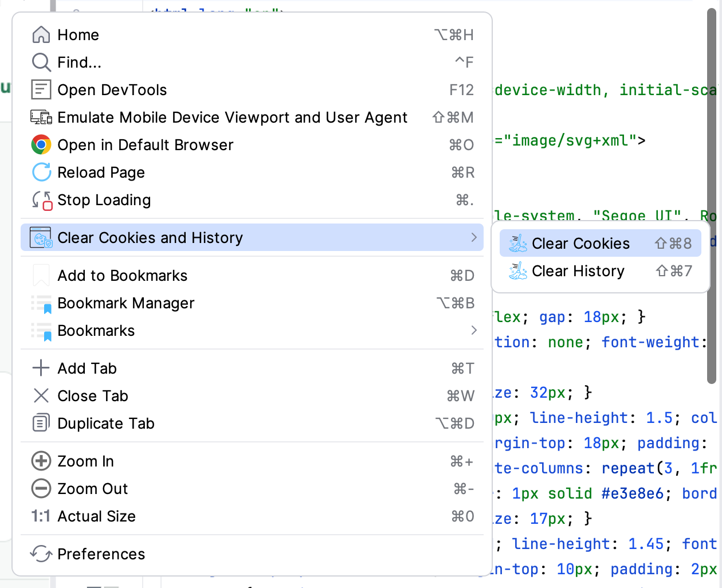Click the ⌘R shortcut label for Reload Page

pyautogui.click(x=463, y=173)
